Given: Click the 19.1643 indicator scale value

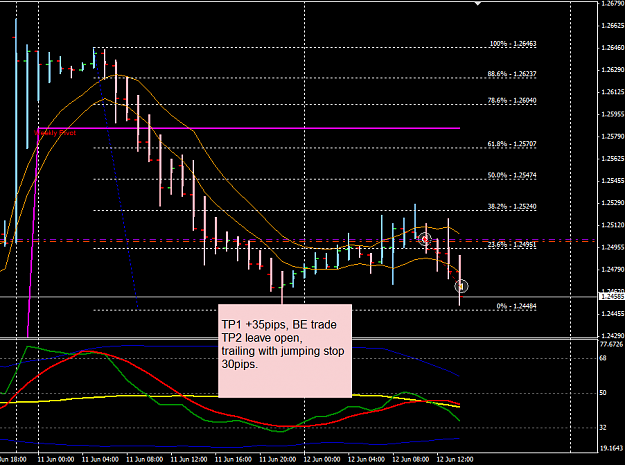Looking at the screenshot, I should point(611,448).
